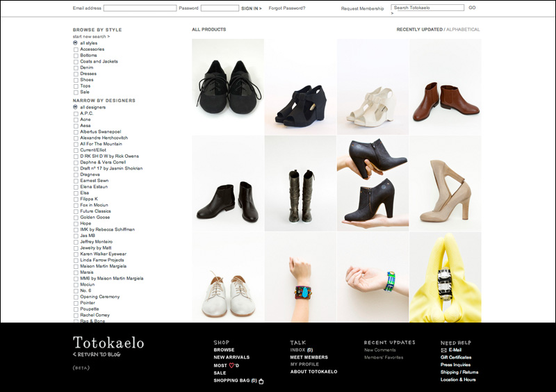
Task: Select the 'all styles' radio button
Action: (x=75, y=43)
